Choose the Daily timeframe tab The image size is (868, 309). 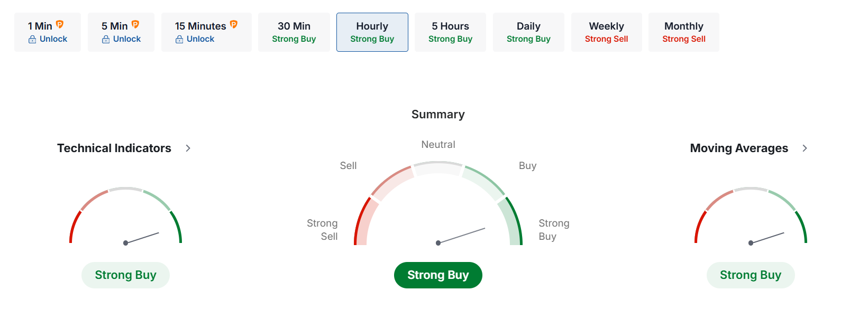coord(528,32)
